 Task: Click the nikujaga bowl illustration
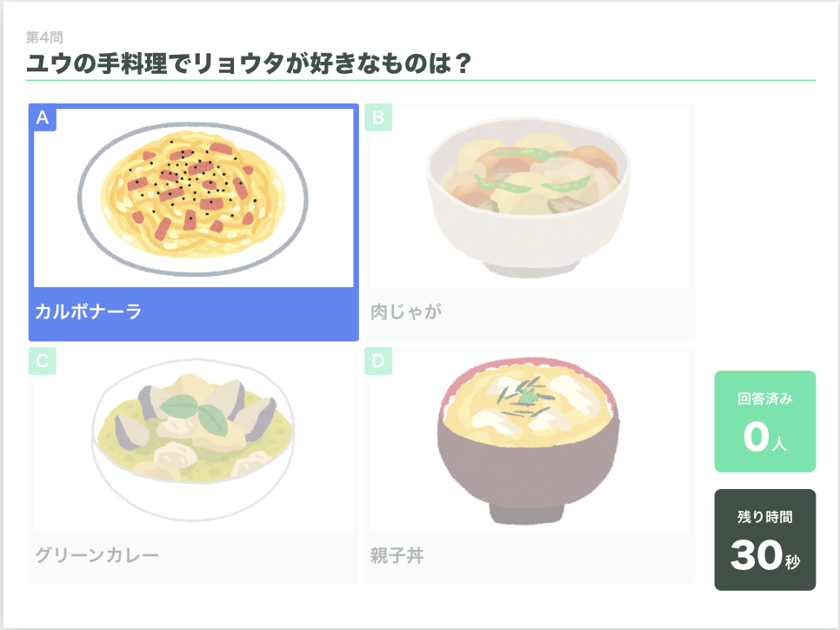528,198
